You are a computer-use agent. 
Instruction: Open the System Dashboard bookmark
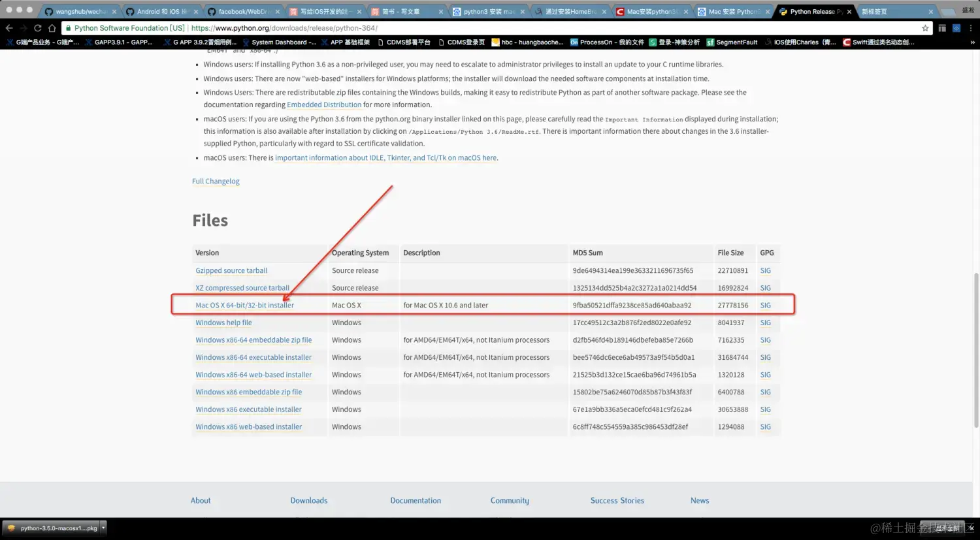278,42
